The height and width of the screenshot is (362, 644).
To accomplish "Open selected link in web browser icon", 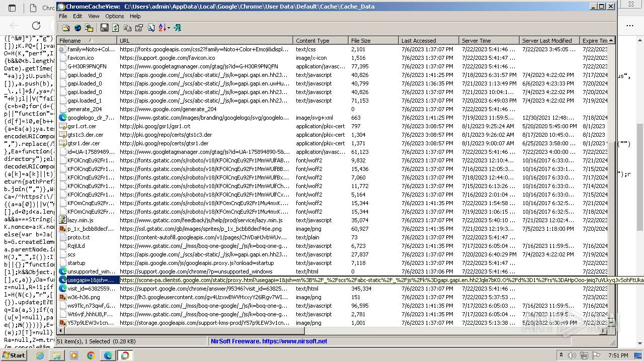I will (x=77, y=28).
